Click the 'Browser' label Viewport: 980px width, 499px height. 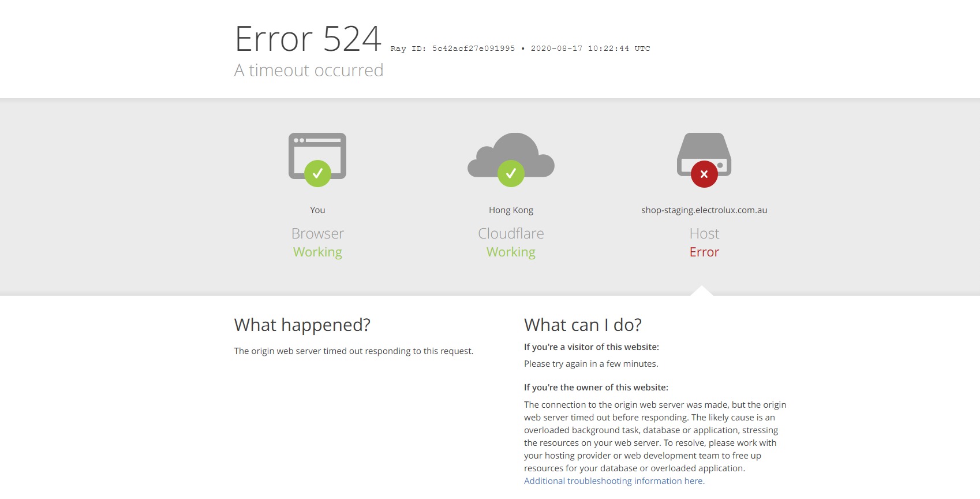coord(317,233)
